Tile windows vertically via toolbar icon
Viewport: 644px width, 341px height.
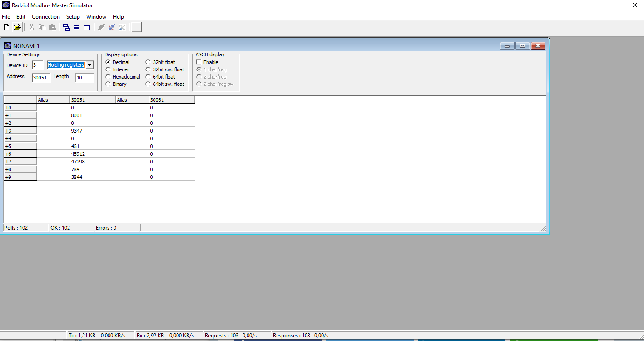tap(87, 27)
